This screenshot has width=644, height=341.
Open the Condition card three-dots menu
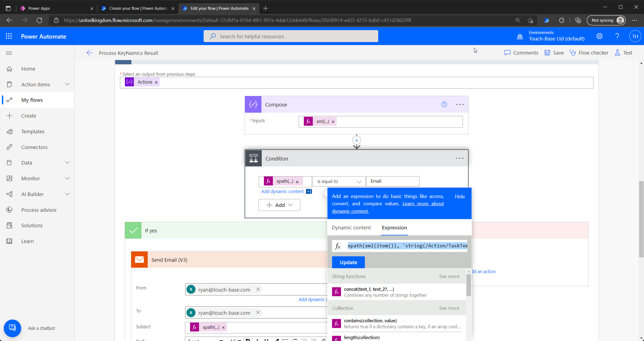pos(460,158)
